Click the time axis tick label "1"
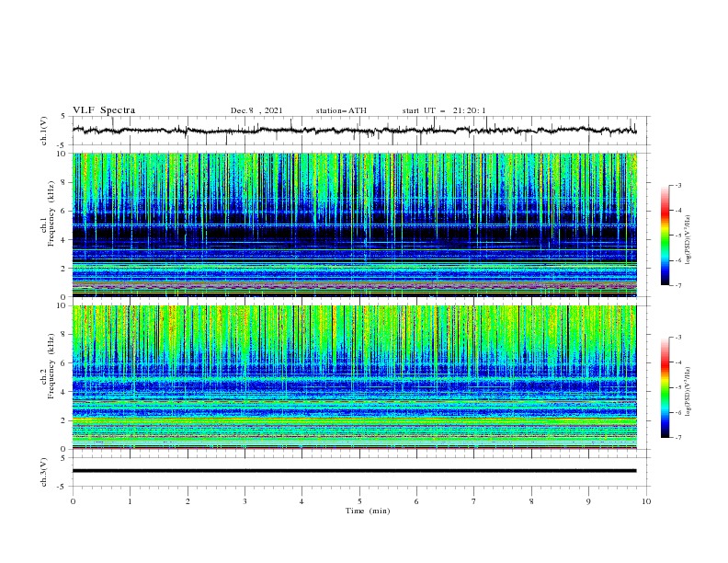This screenshot has width=728, height=563. pos(130,501)
